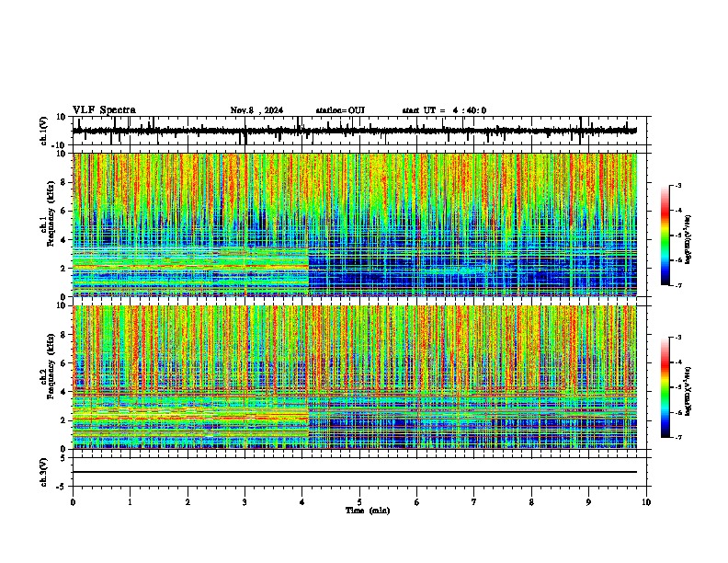Click the color scale bar beside ch.2 spectrogram
The image size is (728, 563).
(x=665, y=387)
